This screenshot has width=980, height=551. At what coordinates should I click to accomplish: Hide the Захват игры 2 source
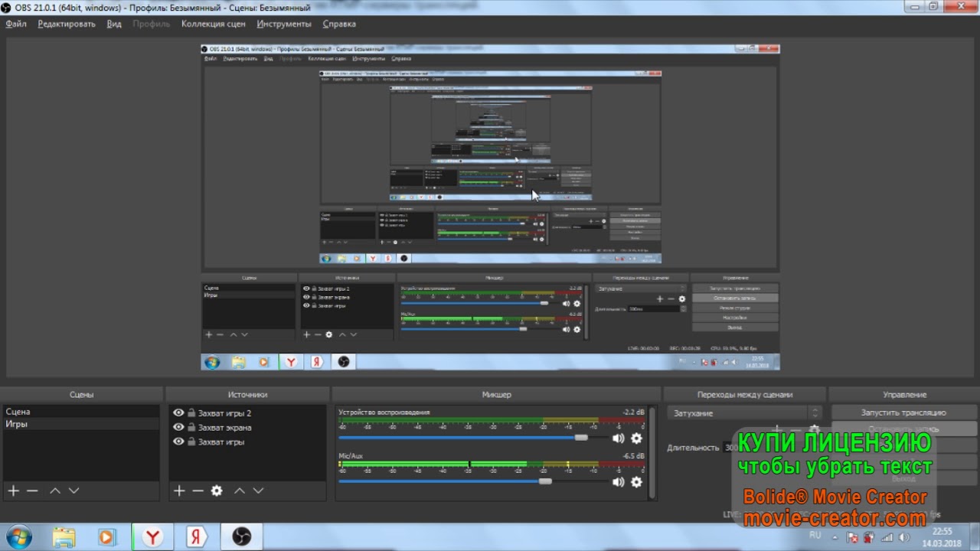tap(178, 413)
